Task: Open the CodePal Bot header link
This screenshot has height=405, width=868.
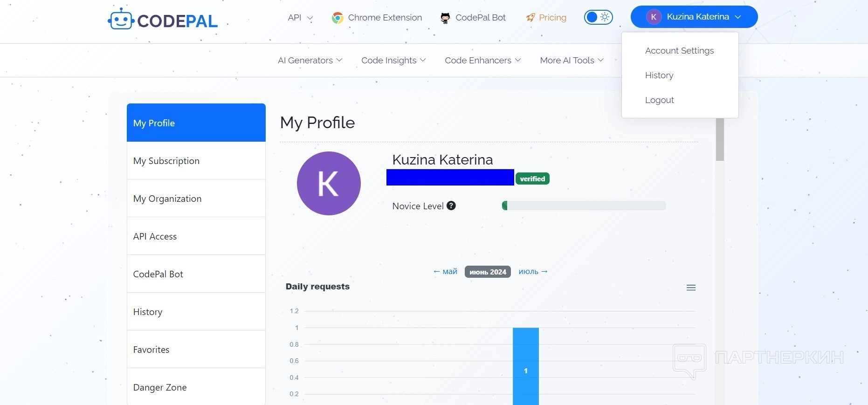Action: coord(481,18)
